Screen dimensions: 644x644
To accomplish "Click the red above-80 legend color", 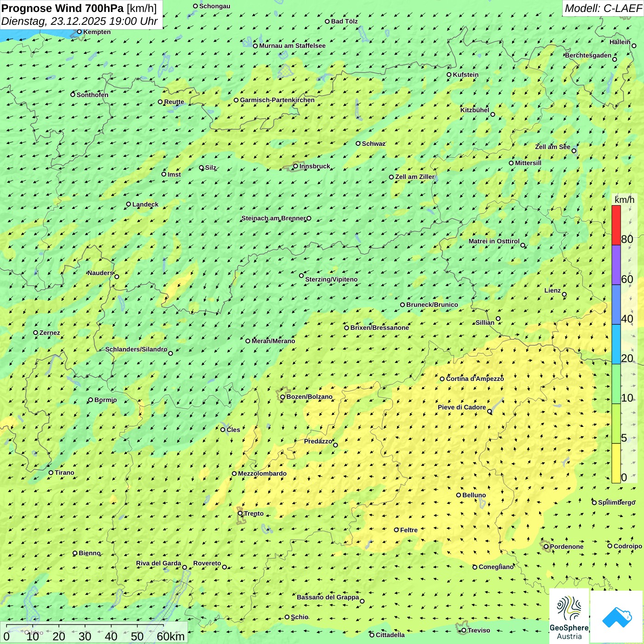I will (x=616, y=225).
